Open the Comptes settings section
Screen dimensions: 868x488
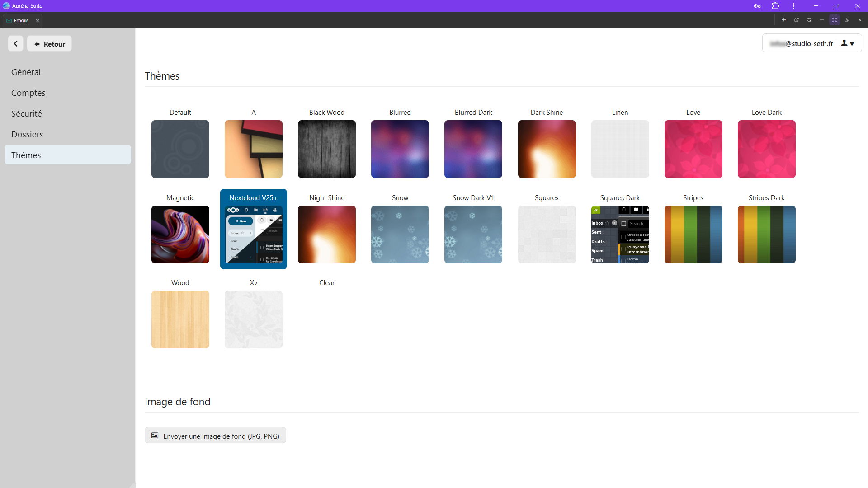[x=68, y=93]
